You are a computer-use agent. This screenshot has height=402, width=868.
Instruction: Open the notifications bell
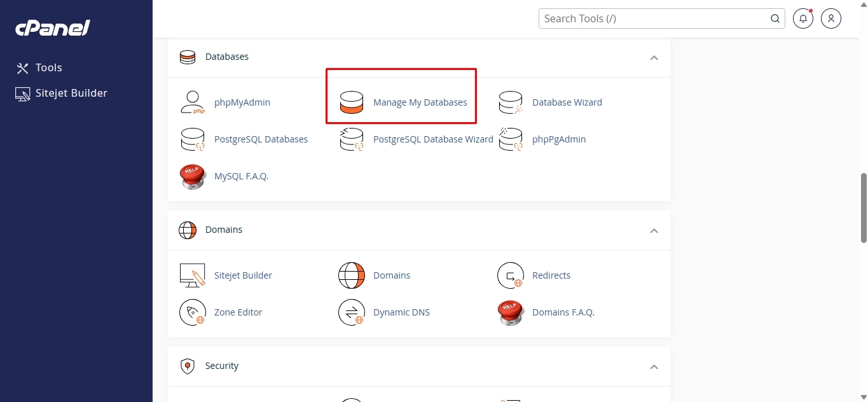pos(803,18)
